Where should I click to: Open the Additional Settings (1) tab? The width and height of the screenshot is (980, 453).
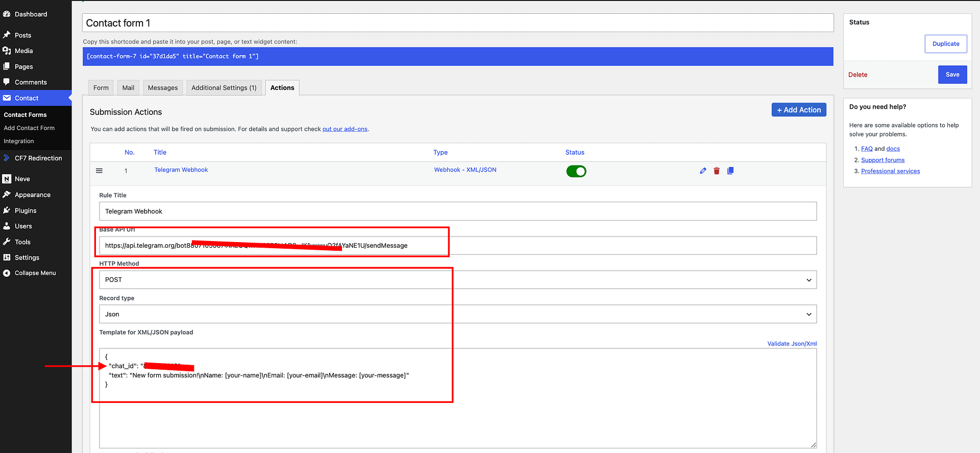click(x=224, y=88)
